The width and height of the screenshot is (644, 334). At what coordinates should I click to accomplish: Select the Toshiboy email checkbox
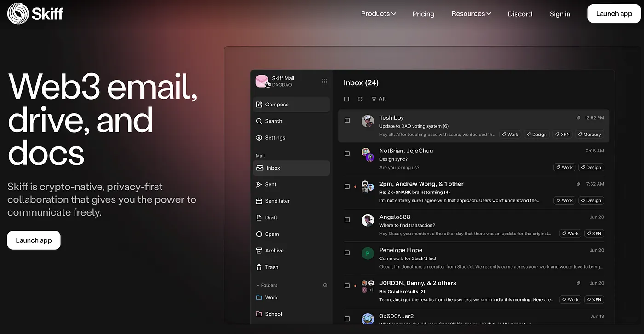tap(347, 120)
